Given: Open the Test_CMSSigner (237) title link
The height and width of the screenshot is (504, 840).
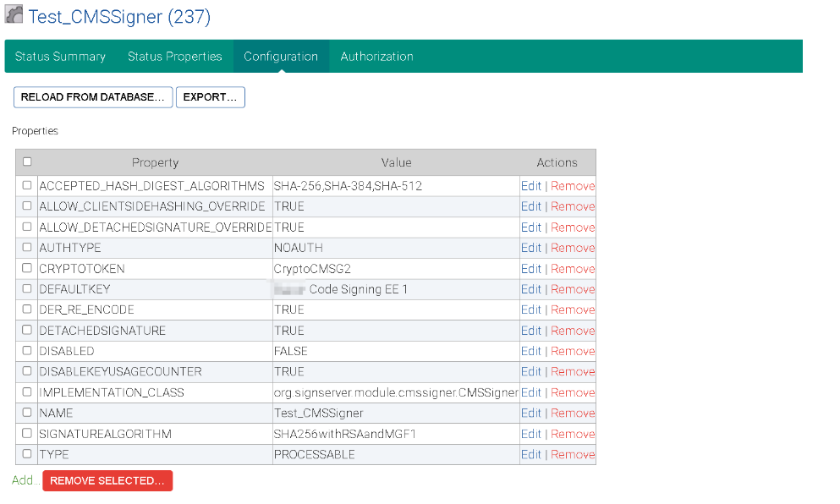Looking at the screenshot, I should 119,17.
